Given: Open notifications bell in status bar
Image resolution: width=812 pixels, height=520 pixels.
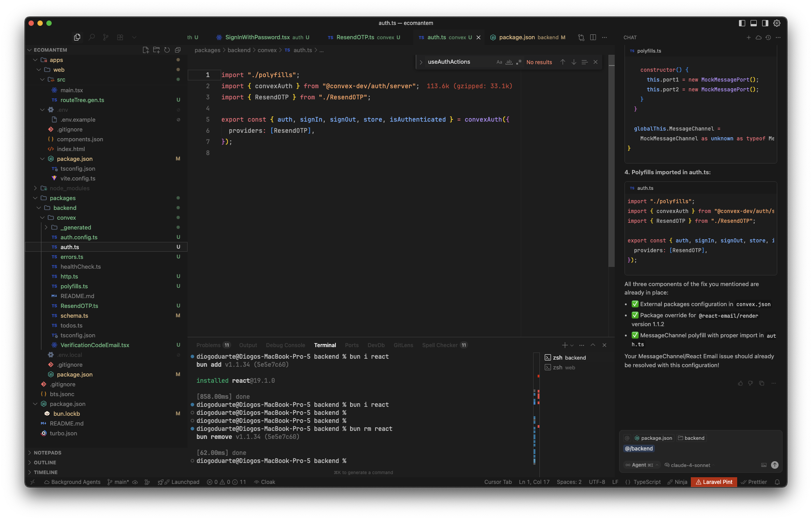Looking at the screenshot, I should 777,482.
